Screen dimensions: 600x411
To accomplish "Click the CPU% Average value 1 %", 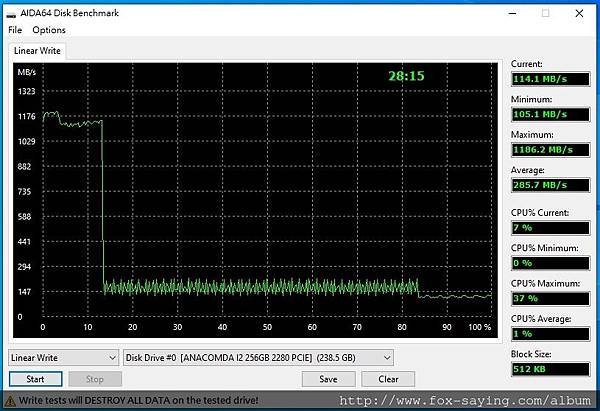I will pyautogui.click(x=551, y=334).
